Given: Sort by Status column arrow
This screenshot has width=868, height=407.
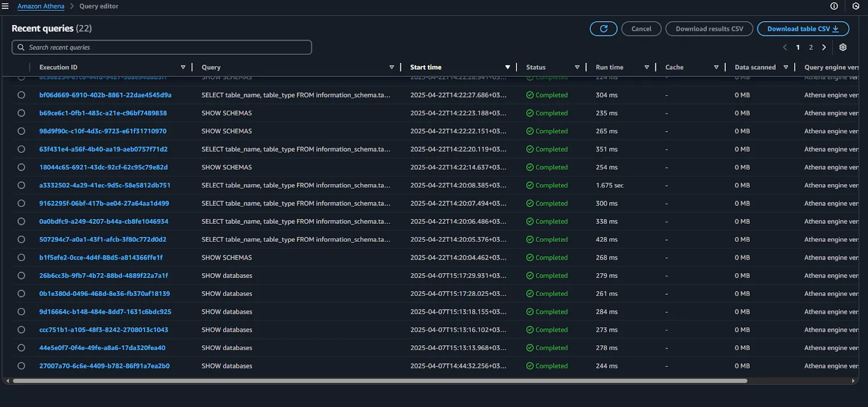Looking at the screenshot, I should pyautogui.click(x=577, y=67).
